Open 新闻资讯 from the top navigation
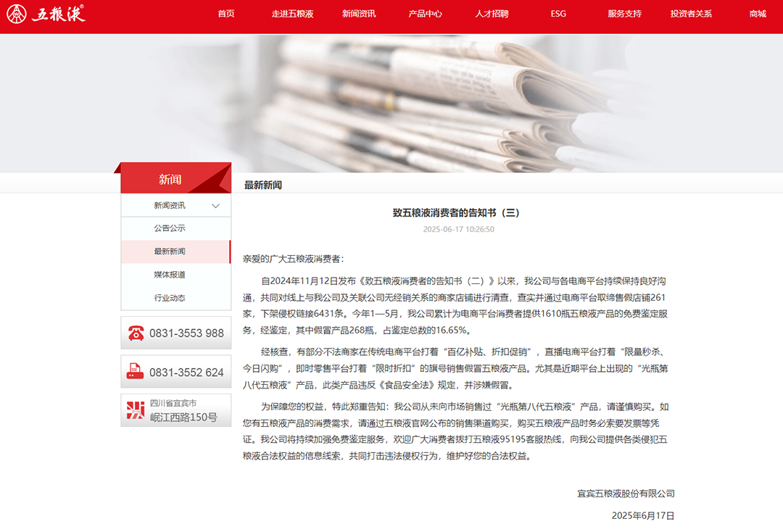 [358, 13]
